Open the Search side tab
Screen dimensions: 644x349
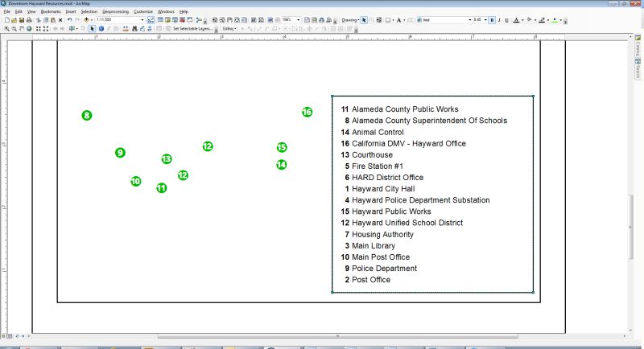click(x=638, y=68)
